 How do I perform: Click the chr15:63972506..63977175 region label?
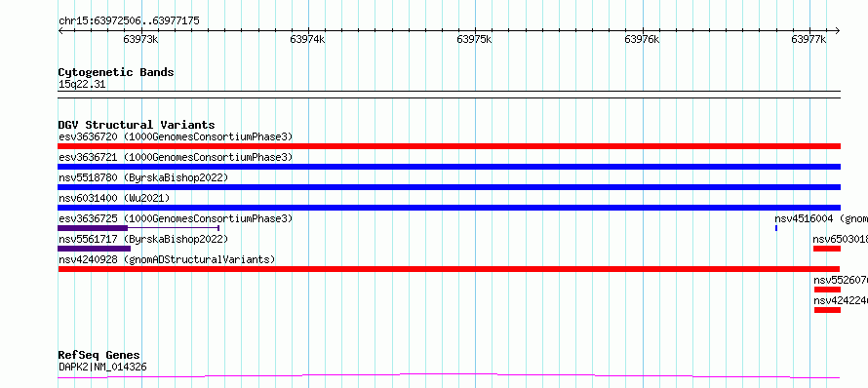(x=129, y=21)
